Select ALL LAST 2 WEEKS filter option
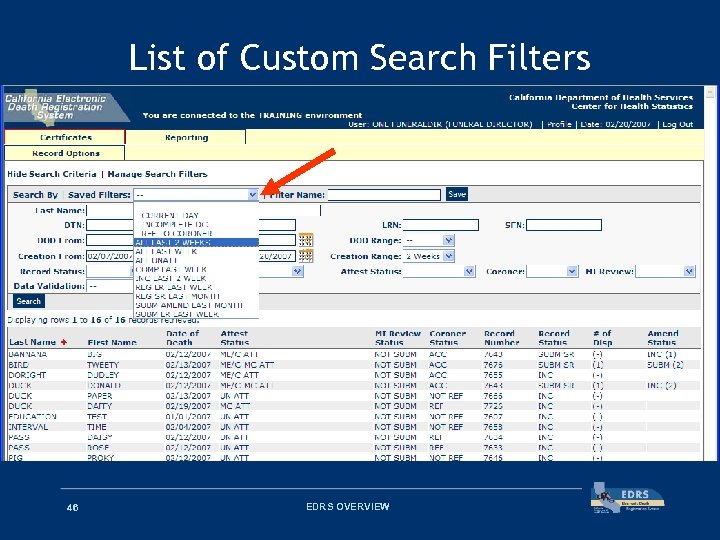The image size is (720, 540). pyautogui.click(x=196, y=242)
